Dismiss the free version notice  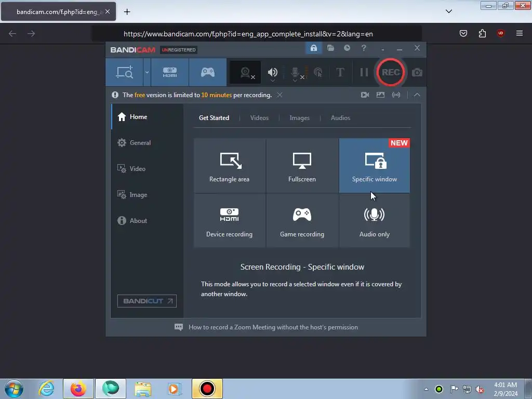[279, 95]
